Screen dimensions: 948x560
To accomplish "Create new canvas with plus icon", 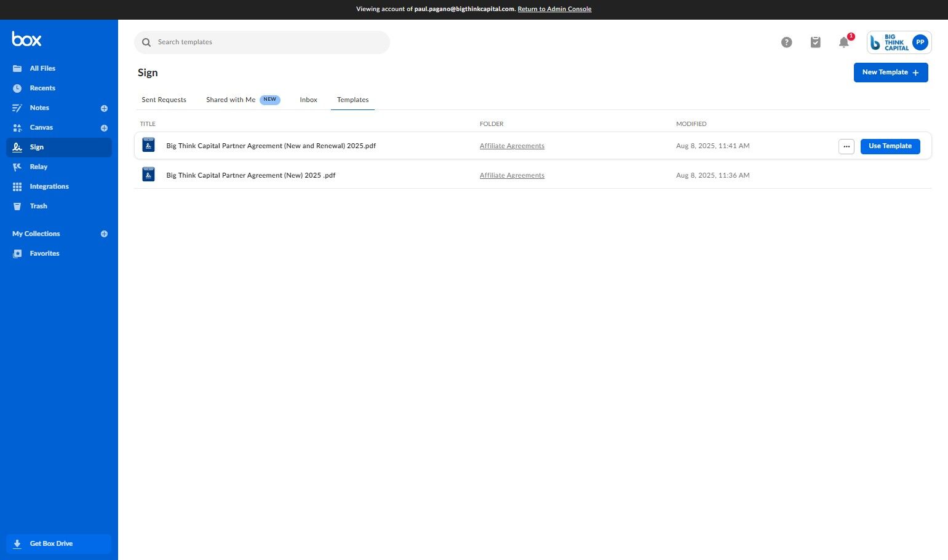I will [104, 128].
